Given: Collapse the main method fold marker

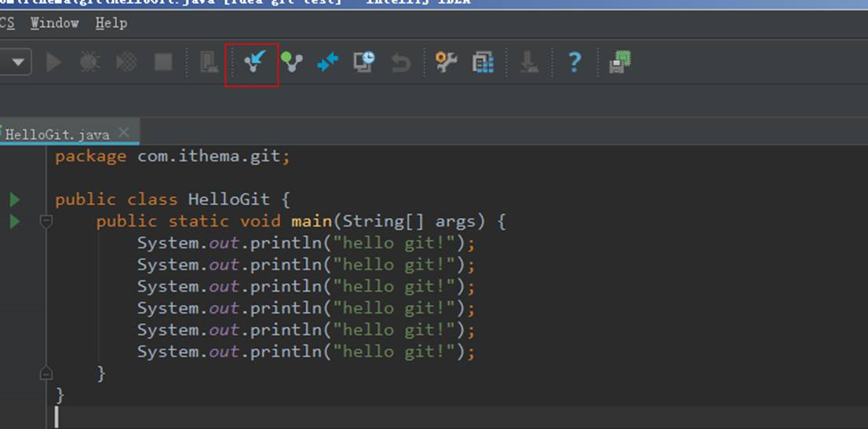Looking at the screenshot, I should (x=46, y=222).
